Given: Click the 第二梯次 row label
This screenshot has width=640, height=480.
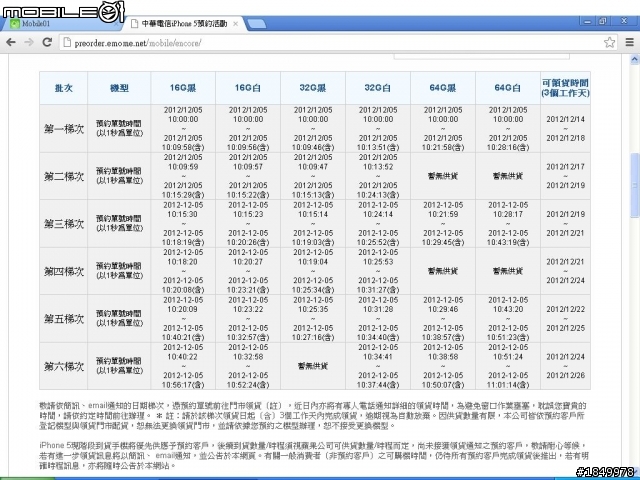Looking at the screenshot, I should point(64,176).
